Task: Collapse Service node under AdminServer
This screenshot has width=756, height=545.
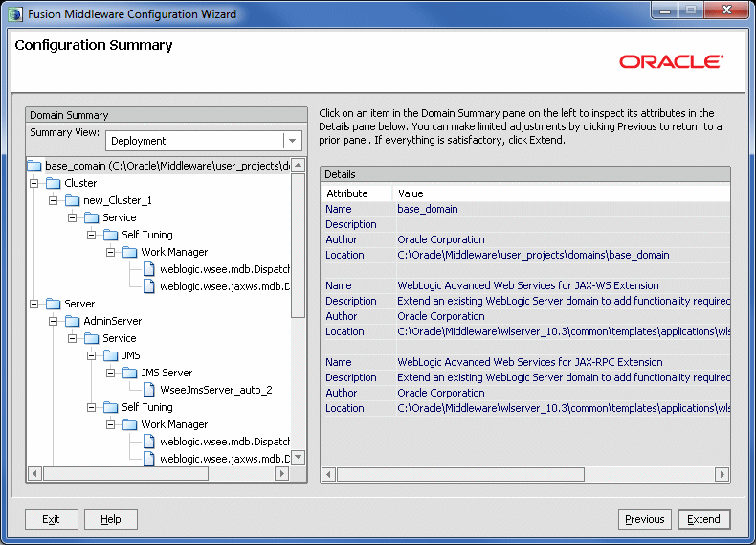Action: 72,338
